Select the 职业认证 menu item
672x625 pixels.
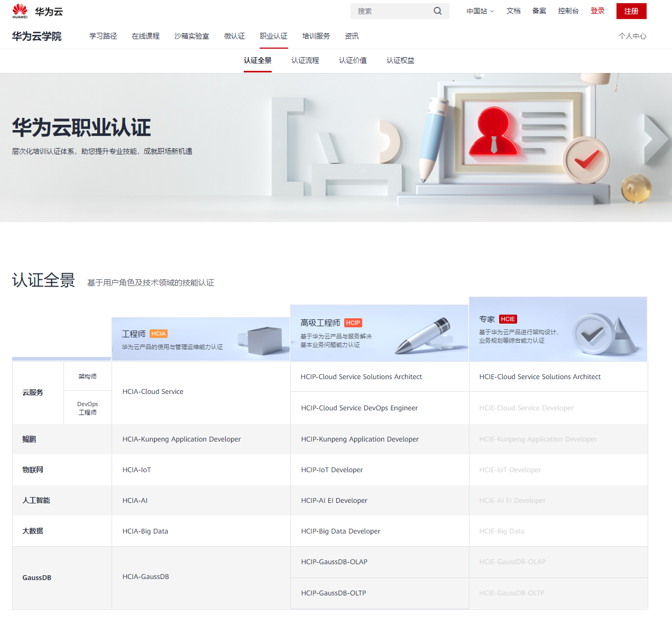tap(273, 36)
